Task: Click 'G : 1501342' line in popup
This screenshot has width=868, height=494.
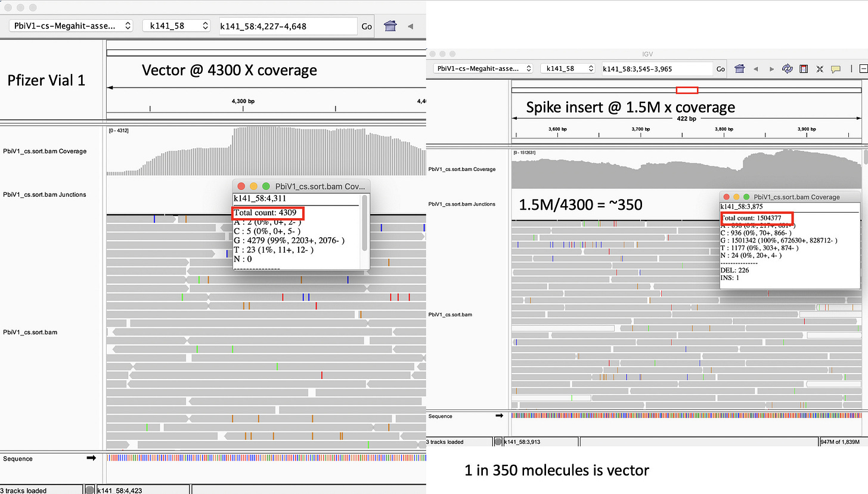Action: tap(779, 240)
